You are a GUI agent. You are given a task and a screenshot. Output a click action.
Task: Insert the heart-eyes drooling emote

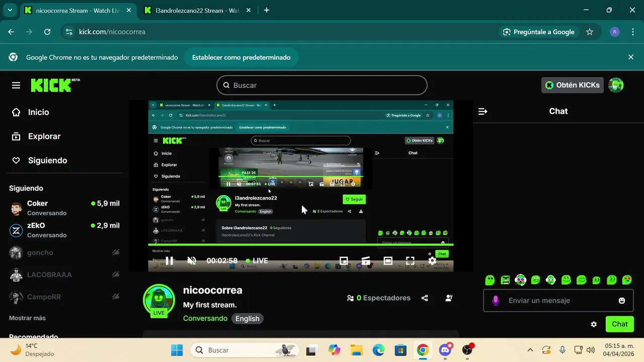(x=627, y=280)
